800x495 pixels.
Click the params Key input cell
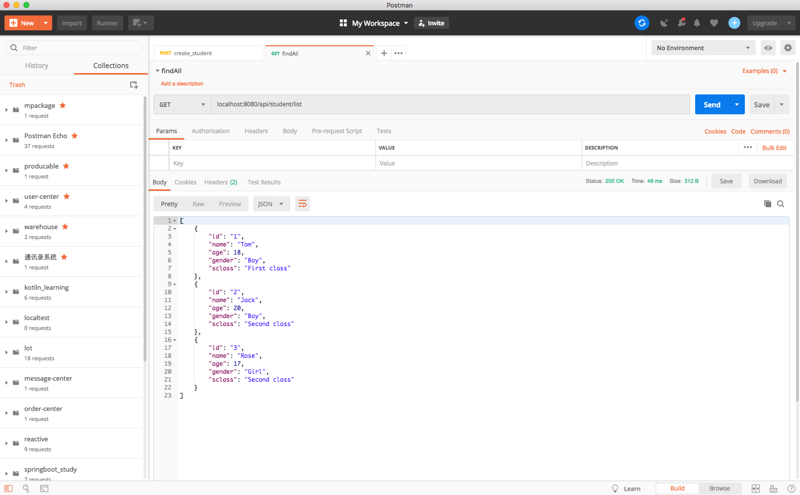[272, 163]
